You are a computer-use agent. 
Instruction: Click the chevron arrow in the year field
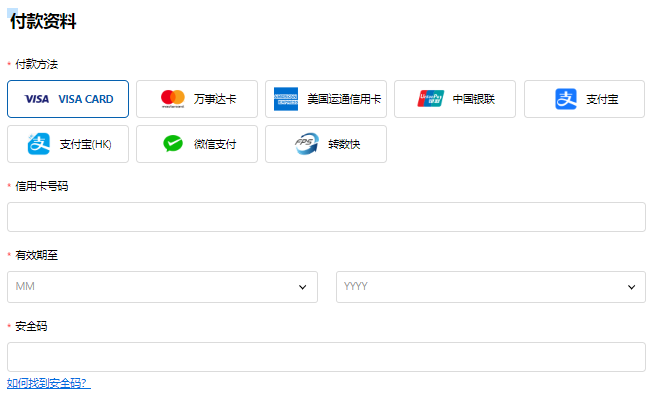(x=631, y=287)
